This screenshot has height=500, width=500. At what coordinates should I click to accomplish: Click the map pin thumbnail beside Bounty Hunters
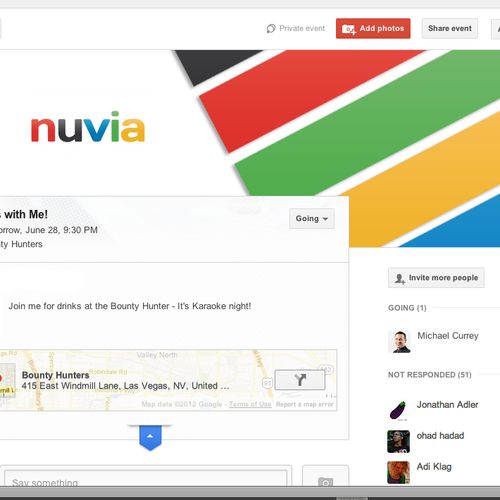point(7,380)
